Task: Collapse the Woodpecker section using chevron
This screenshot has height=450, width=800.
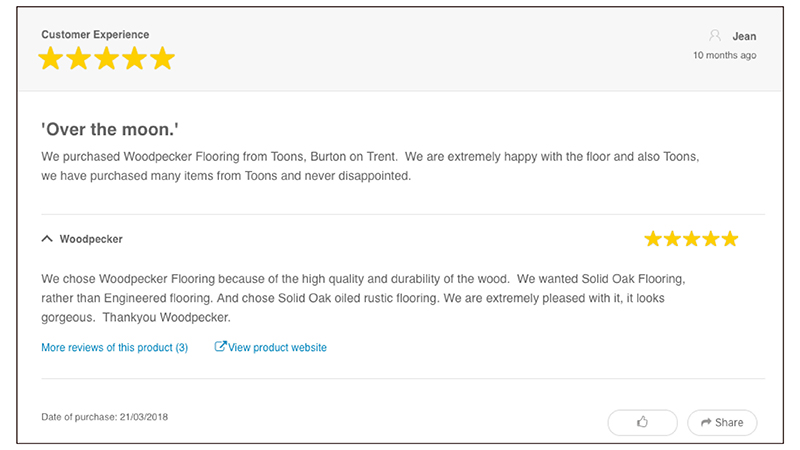Action: [x=47, y=240]
